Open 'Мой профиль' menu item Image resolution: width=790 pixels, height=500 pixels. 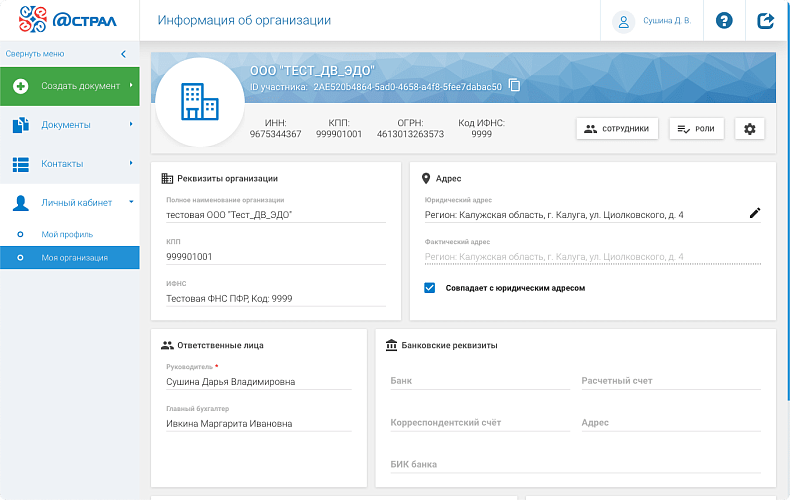coord(67,234)
